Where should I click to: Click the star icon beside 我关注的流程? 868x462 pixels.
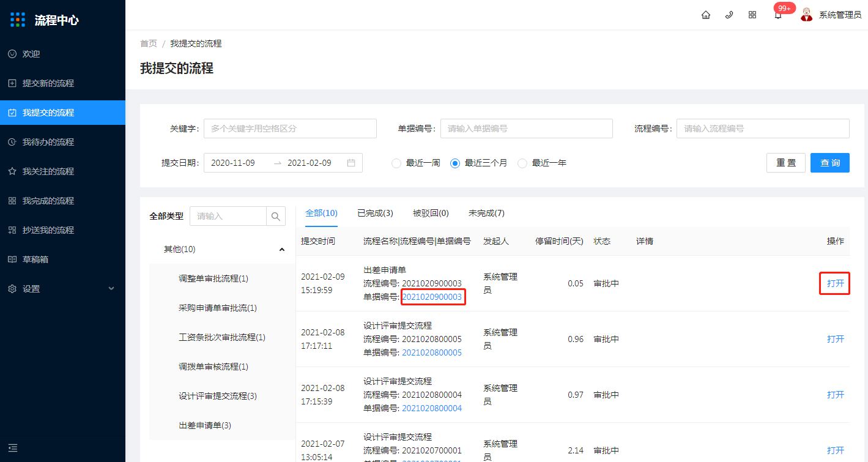(x=12, y=171)
